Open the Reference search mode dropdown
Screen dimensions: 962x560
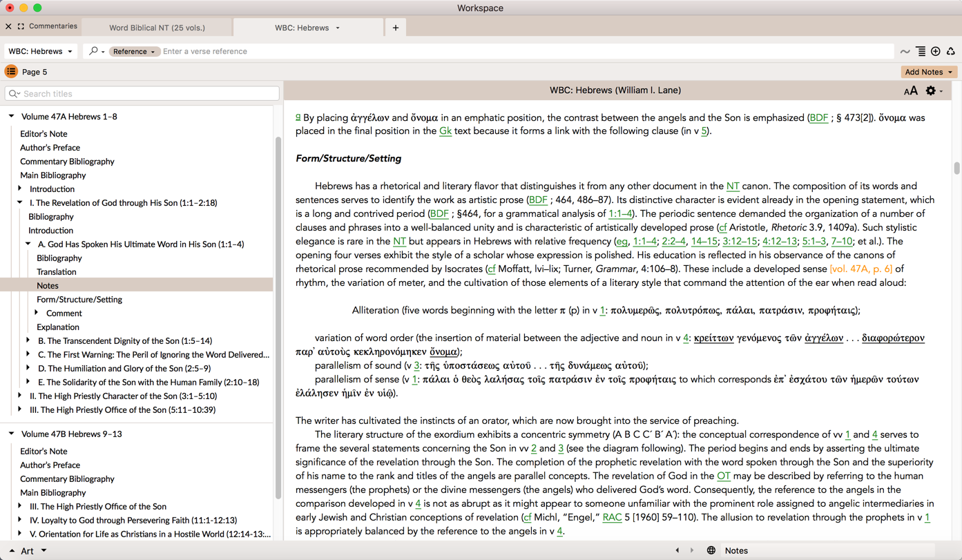134,51
